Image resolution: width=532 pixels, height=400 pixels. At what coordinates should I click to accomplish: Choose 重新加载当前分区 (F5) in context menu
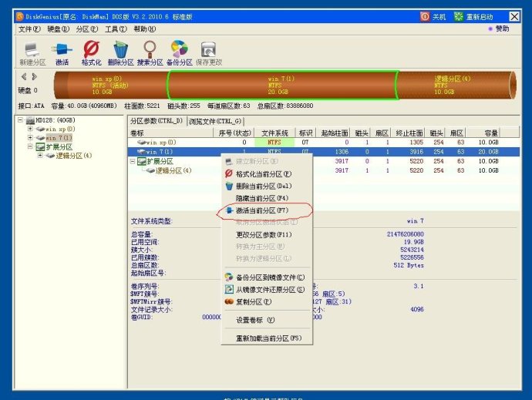tap(267, 338)
